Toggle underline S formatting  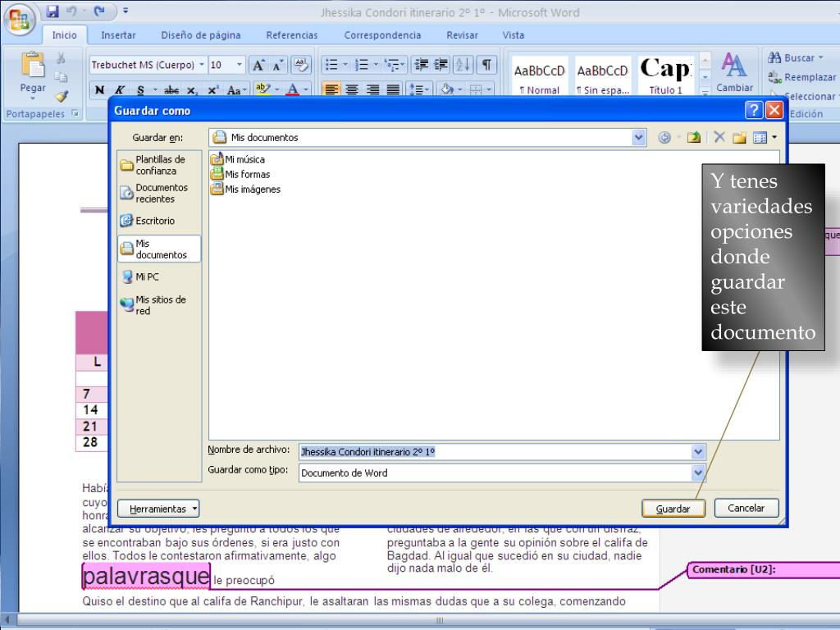tap(140, 89)
